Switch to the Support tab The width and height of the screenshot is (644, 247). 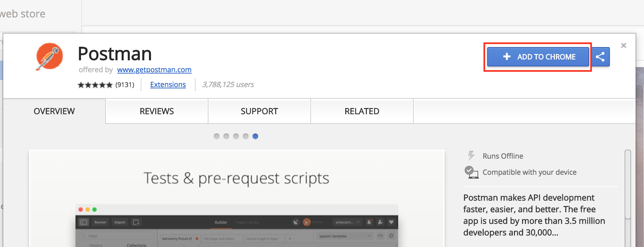tap(259, 111)
